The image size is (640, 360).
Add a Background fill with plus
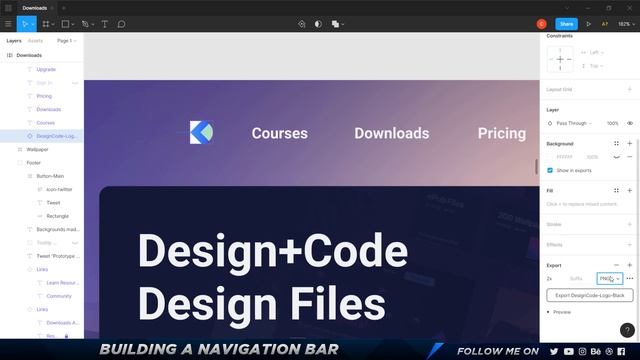coord(629,143)
